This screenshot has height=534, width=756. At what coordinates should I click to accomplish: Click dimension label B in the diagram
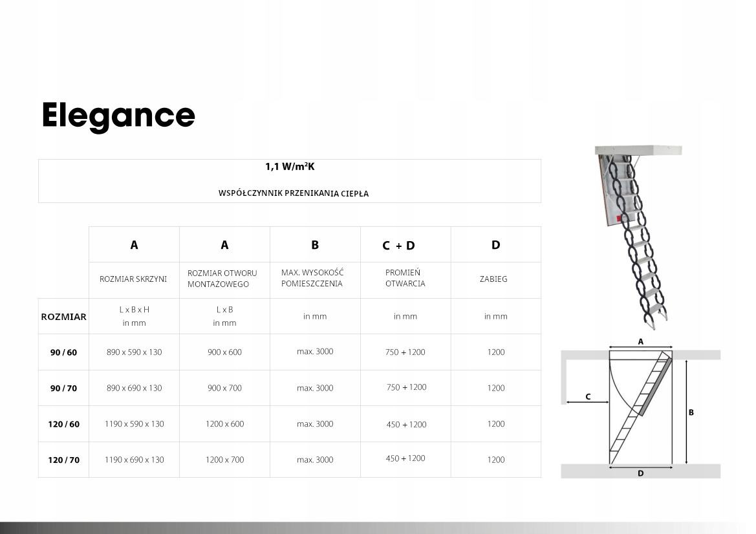(691, 412)
